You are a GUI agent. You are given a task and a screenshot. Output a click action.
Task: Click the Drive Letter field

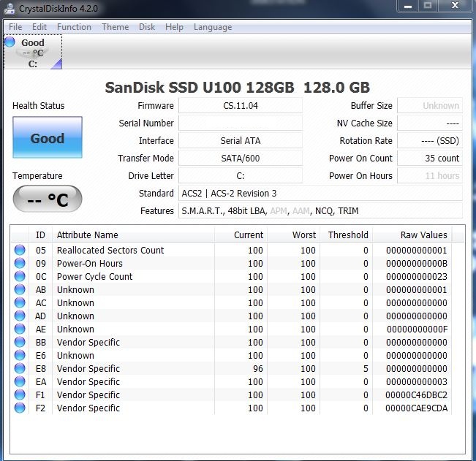coord(241,175)
